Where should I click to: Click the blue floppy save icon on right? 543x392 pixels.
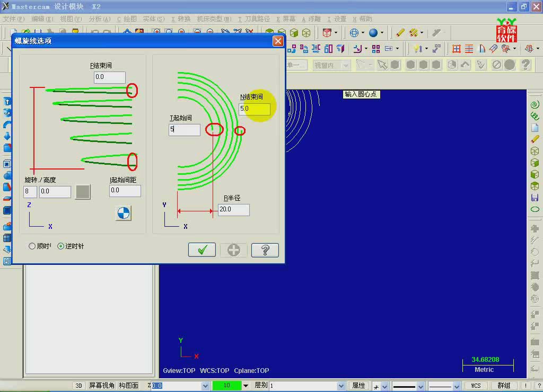535,198
